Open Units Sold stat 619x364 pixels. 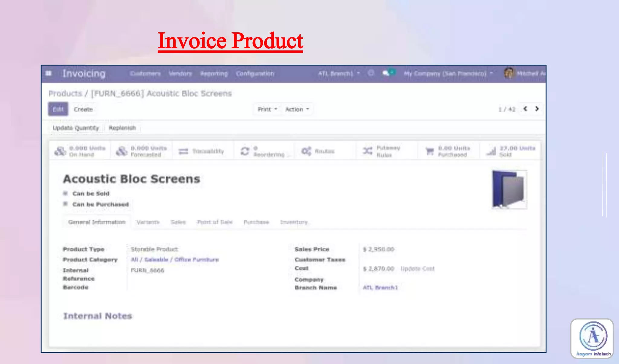(x=510, y=151)
